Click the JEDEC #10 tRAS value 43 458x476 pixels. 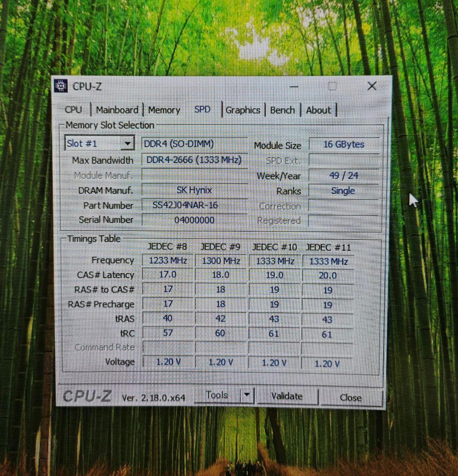274,319
